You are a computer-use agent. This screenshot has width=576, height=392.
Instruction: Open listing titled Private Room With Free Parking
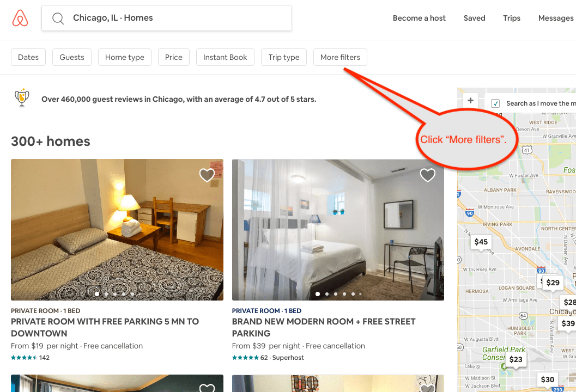105,327
